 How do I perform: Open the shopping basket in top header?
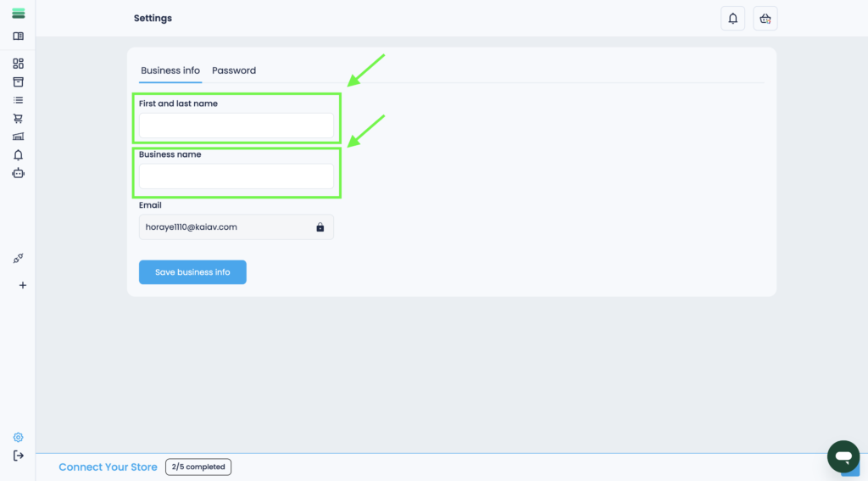point(765,19)
